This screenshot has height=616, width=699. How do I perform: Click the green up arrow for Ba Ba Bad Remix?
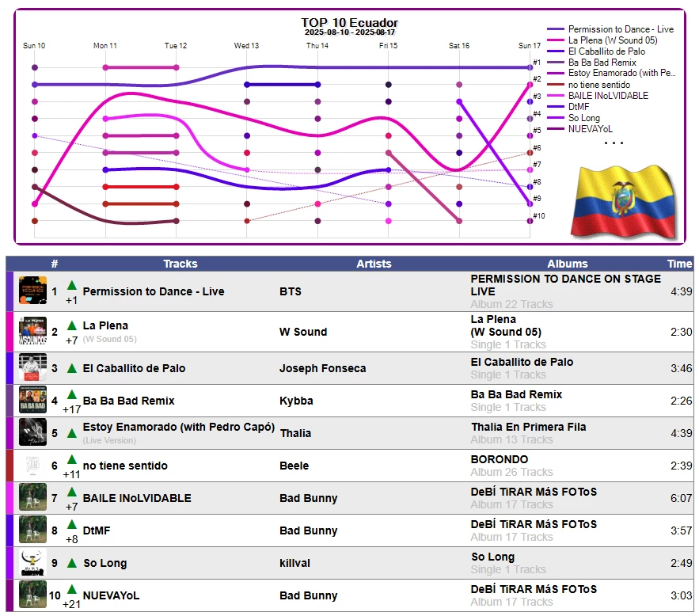72,394
